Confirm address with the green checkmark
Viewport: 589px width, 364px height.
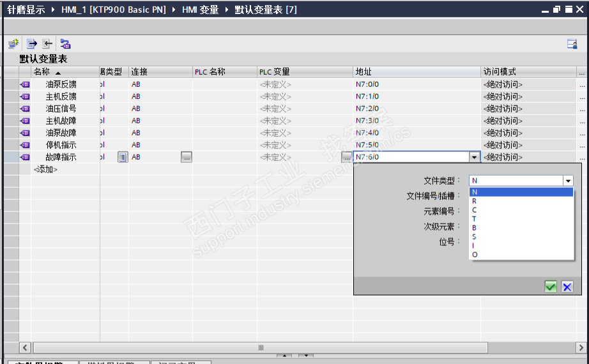tap(550, 287)
